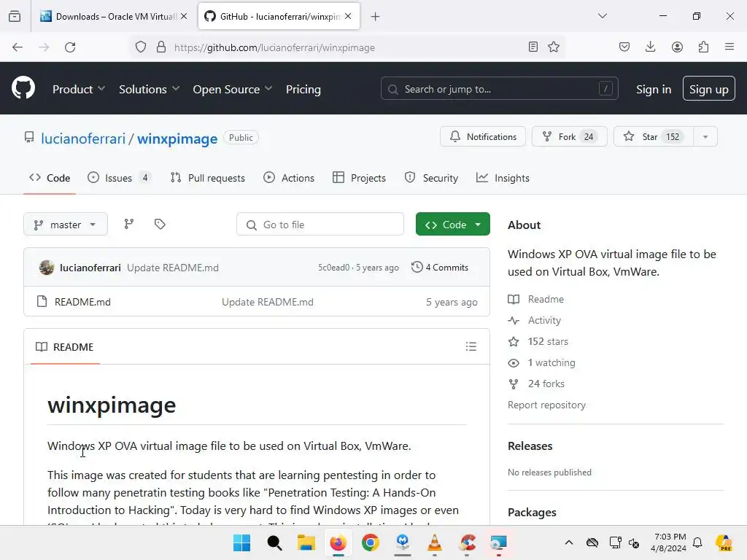Switch to the Pull requests tab
The width and height of the screenshot is (747, 560).
(x=208, y=178)
